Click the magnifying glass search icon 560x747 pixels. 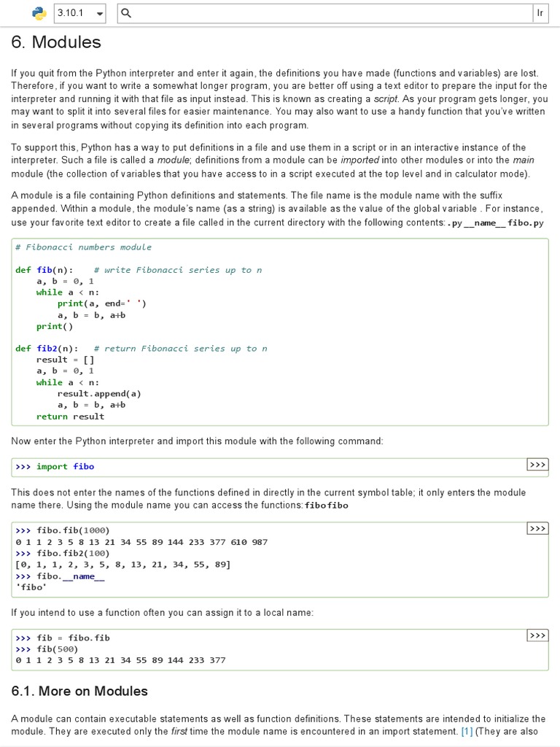point(125,13)
